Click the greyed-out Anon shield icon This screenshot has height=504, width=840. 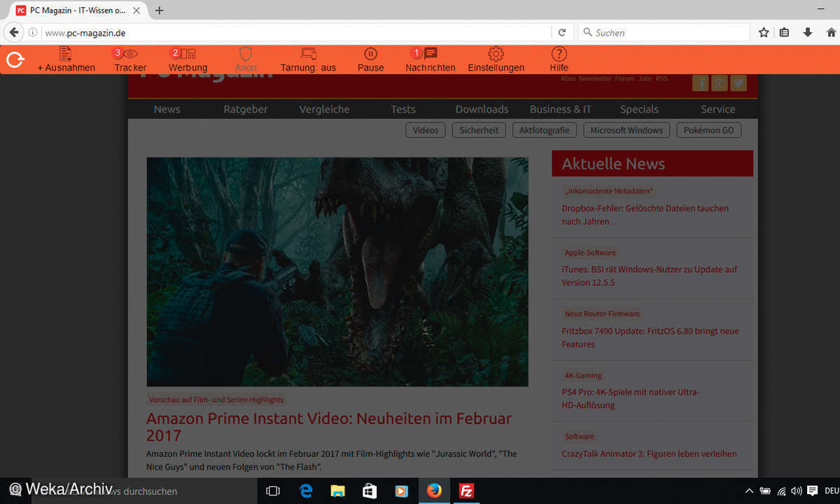tap(246, 60)
